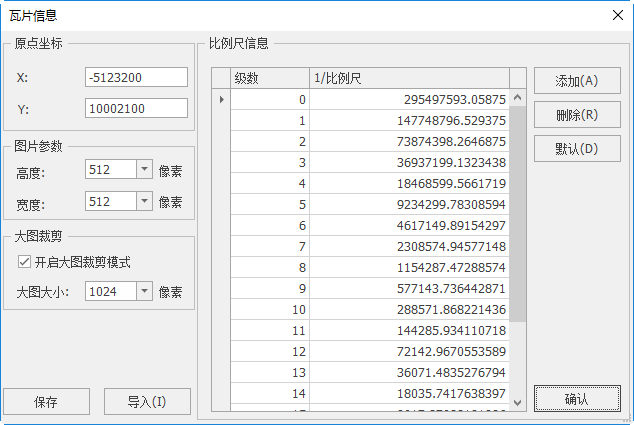The height and width of the screenshot is (425, 634).
Task: Open the 宽度 dropdown list
Action: coord(143,201)
